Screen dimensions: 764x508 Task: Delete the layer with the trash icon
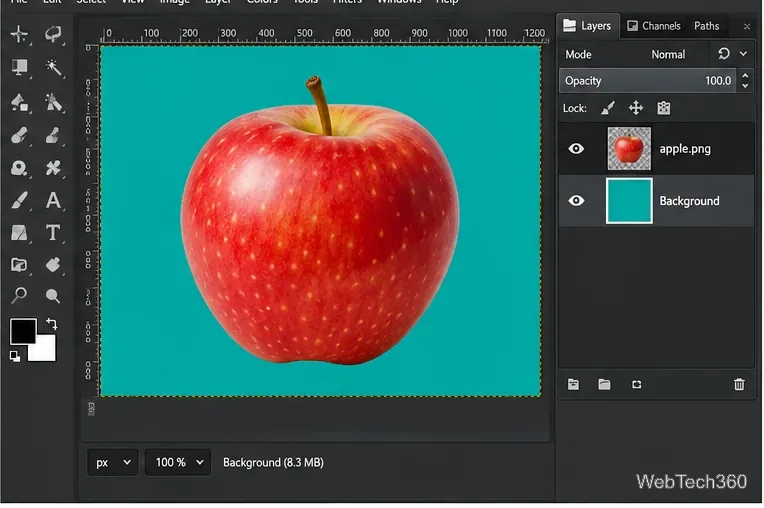(739, 384)
